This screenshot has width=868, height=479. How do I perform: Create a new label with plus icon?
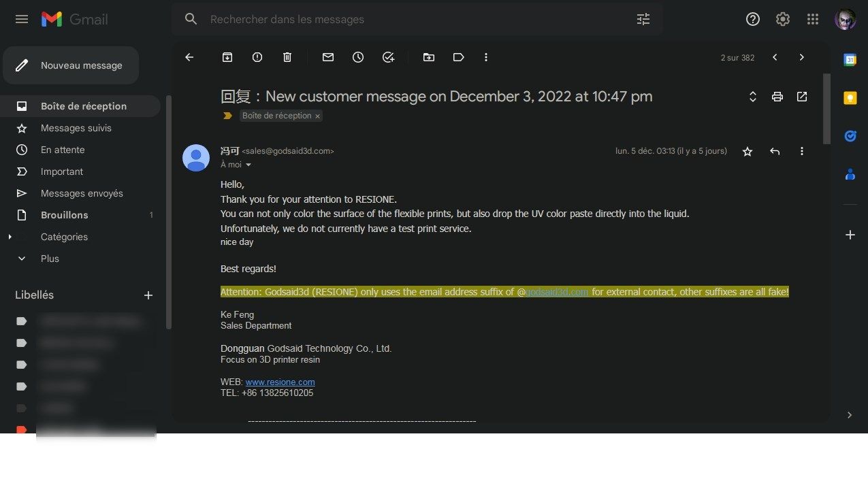click(x=148, y=295)
